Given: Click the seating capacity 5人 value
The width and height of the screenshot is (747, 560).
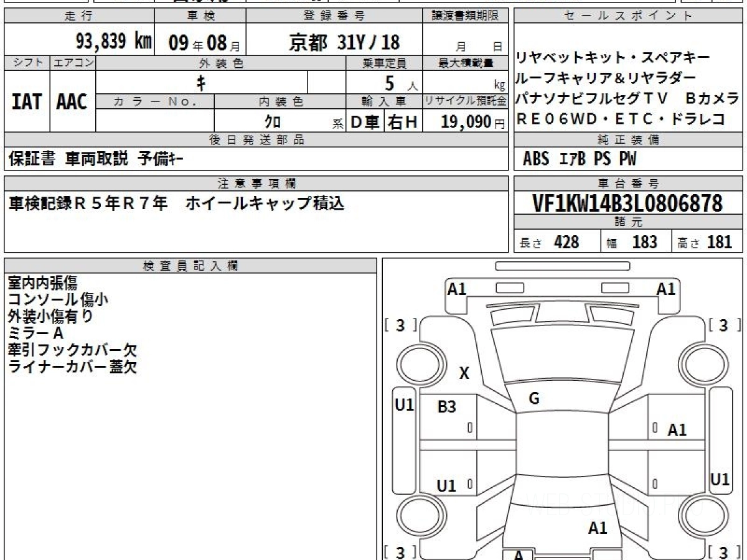Looking at the screenshot, I should click(402, 83).
